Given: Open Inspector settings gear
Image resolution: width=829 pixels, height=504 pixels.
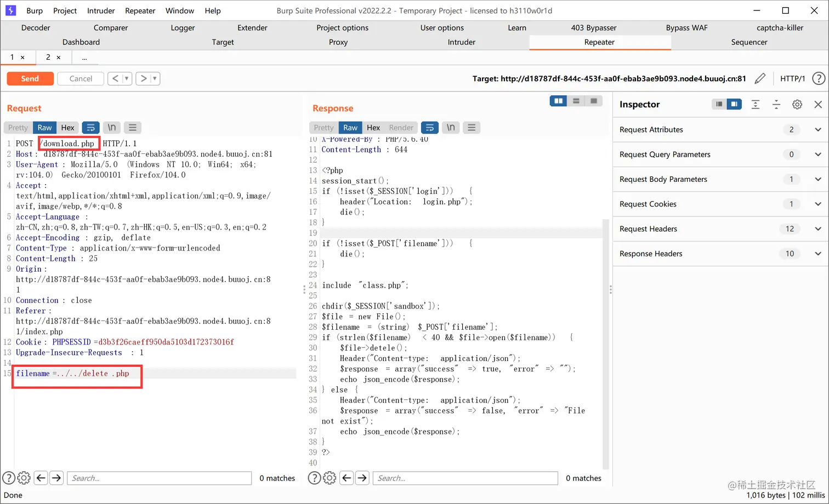Looking at the screenshot, I should (x=797, y=104).
